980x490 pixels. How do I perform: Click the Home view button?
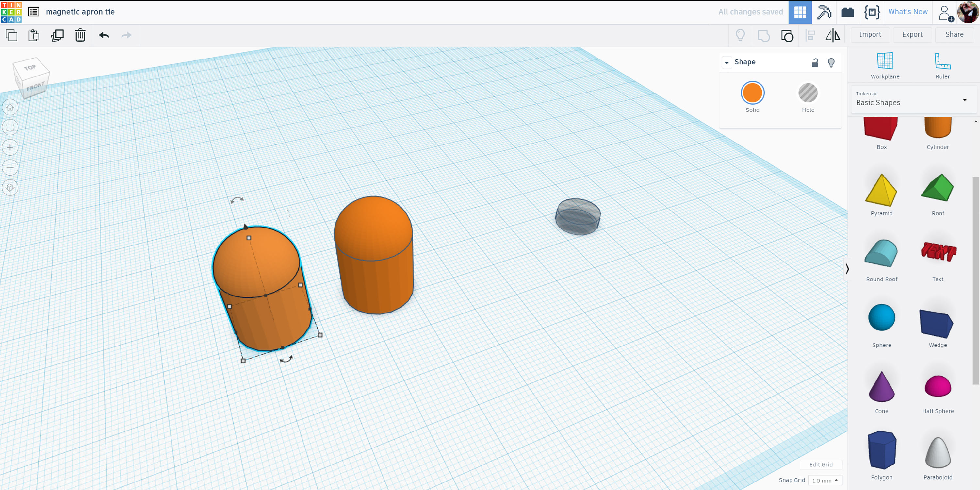pyautogui.click(x=10, y=107)
